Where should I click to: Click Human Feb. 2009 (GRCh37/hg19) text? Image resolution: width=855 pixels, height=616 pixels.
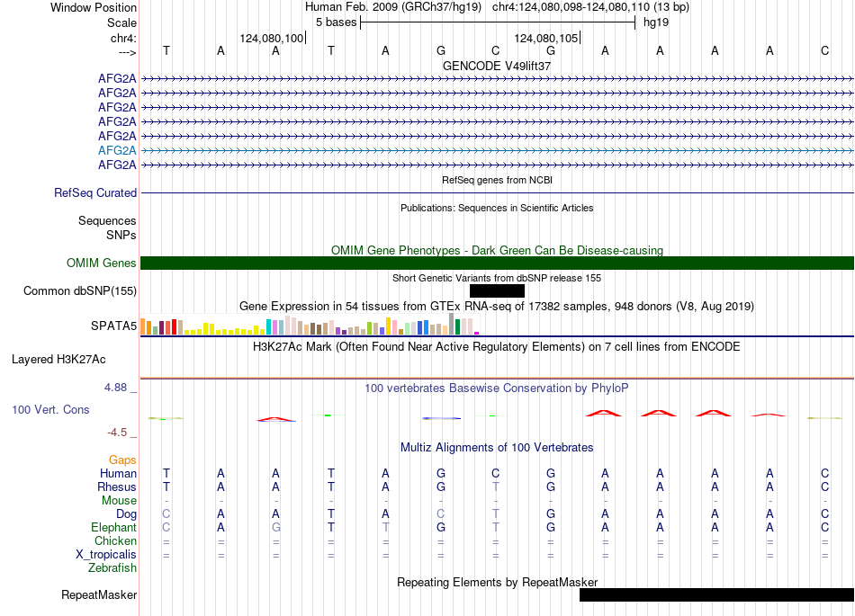393,7
